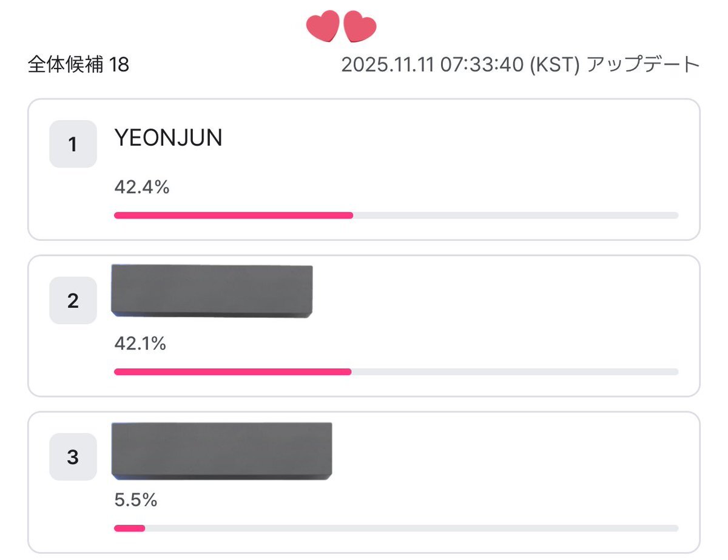Screen dimensions: 728x560
Task: Select the rank 2 number badge
Action: (x=73, y=300)
